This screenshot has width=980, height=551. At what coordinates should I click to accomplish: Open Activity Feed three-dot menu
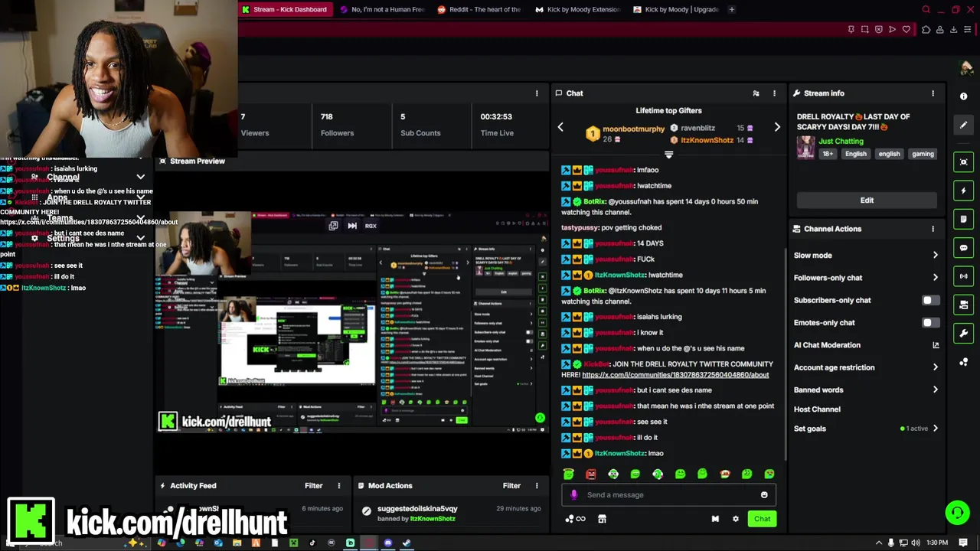(x=339, y=485)
